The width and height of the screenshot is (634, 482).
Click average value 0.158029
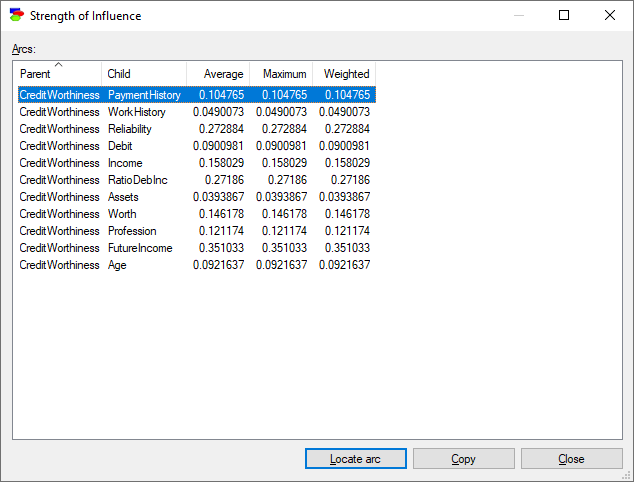pyautogui.click(x=221, y=163)
